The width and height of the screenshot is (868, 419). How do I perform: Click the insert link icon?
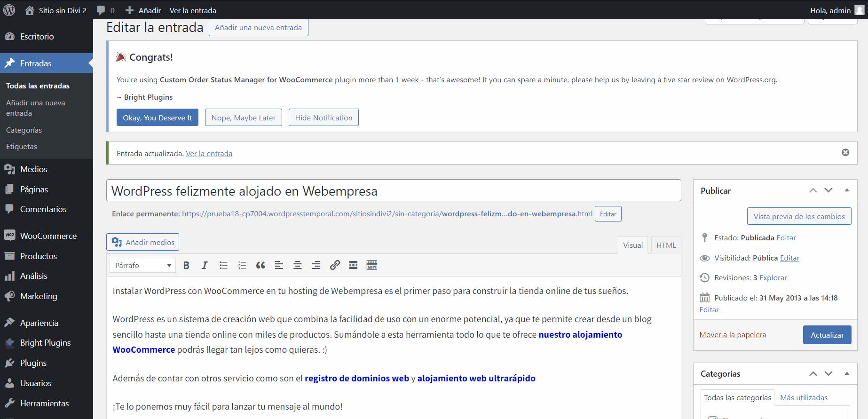click(335, 265)
